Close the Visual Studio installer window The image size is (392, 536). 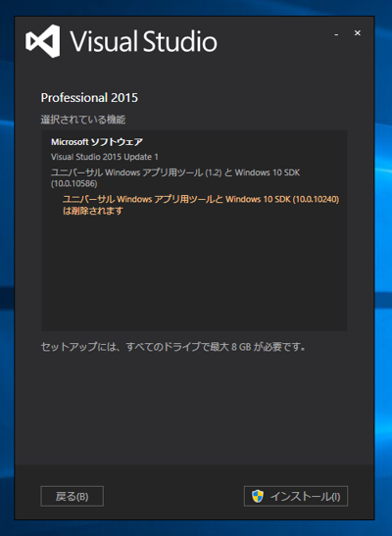coord(358,32)
